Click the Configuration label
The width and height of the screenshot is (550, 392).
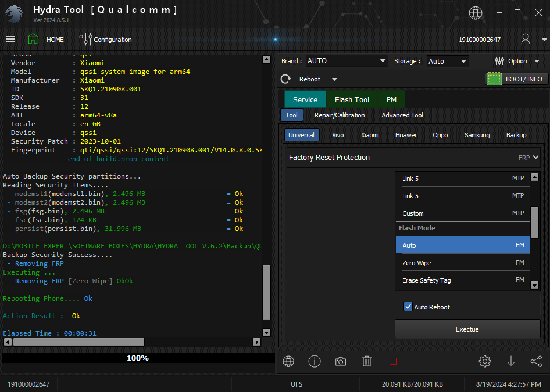113,40
